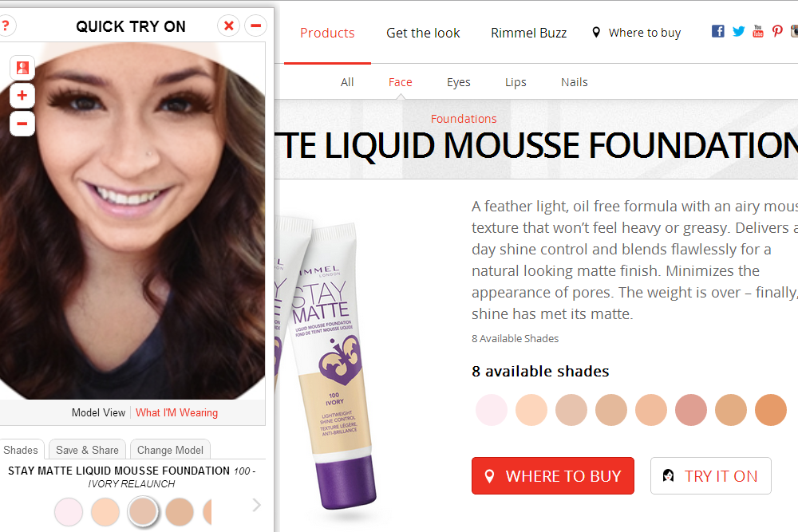The width and height of the screenshot is (798, 532).
Task: Switch to What I'M Wearing view
Action: [x=176, y=412]
